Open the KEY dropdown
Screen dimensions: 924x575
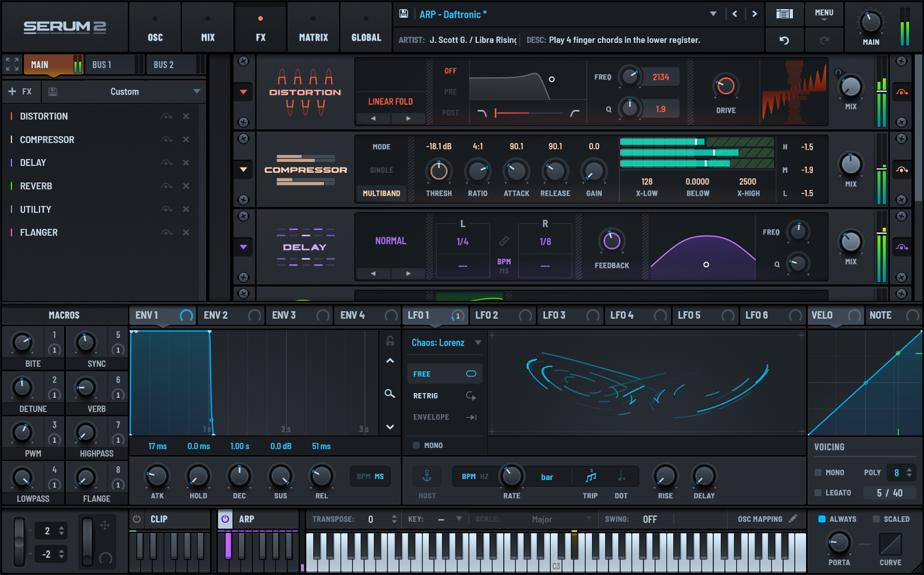coord(449,519)
